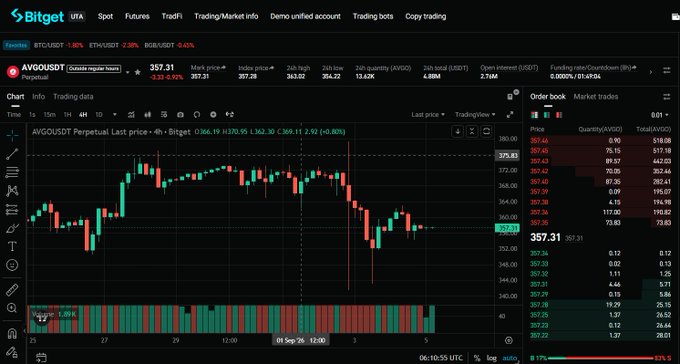Select the 15m interval
This screenshot has width=680, height=364.
pyautogui.click(x=49, y=115)
